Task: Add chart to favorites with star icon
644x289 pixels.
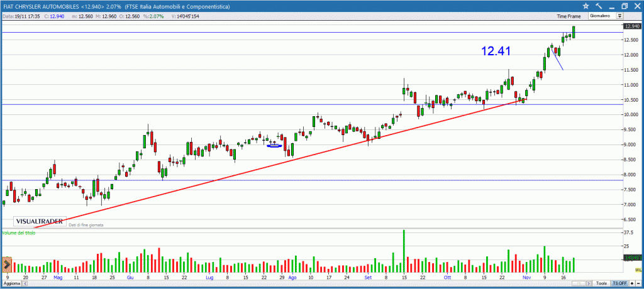Action: 586,6
